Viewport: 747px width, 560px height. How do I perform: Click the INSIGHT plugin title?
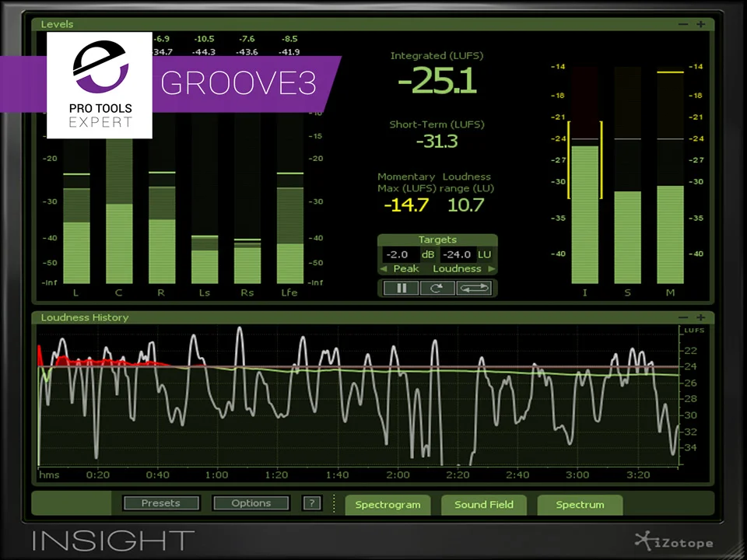pyautogui.click(x=114, y=541)
